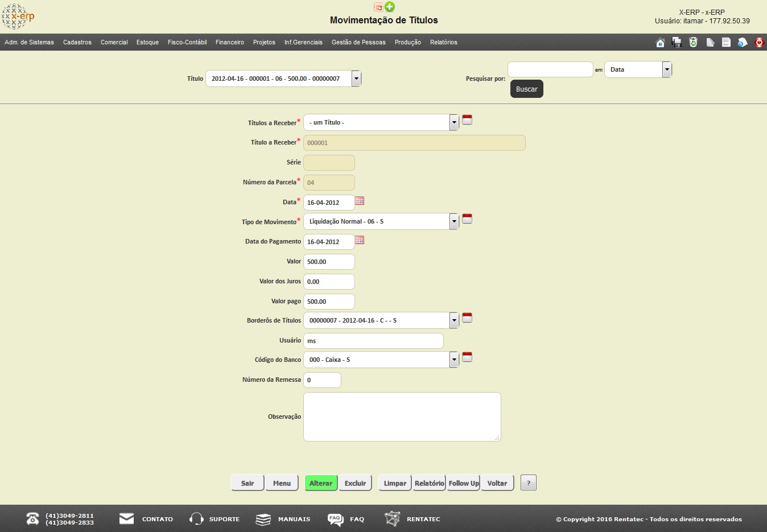Click the Limpar button
This screenshot has height=532, width=767.
point(395,483)
